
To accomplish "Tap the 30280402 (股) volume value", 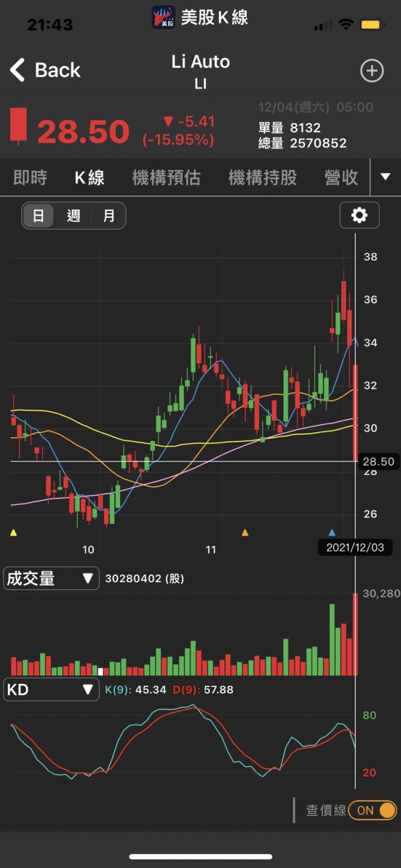I will (144, 578).
